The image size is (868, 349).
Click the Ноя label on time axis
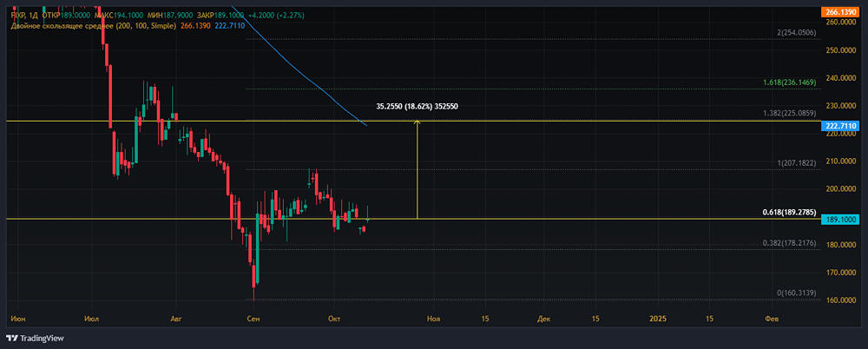[434, 319]
